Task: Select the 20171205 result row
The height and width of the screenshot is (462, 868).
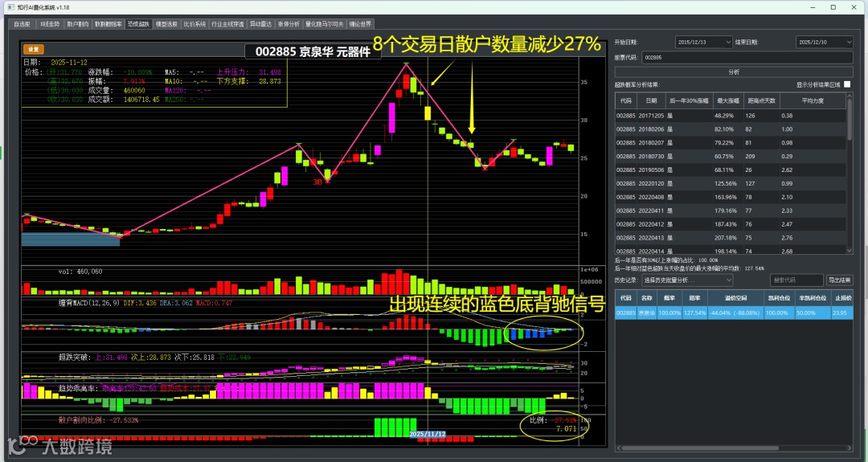Action: [x=731, y=116]
